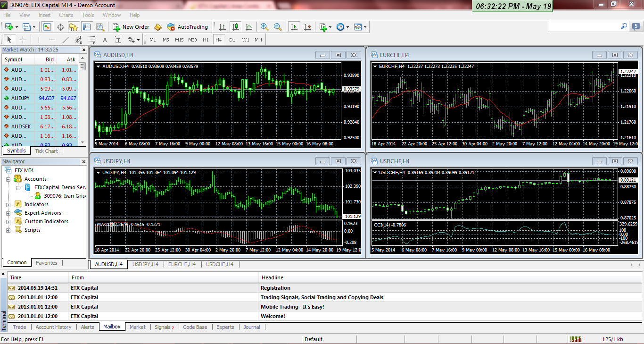Click the New Order button
Image resolution: width=644 pixels, height=344 pixels.
pos(131,27)
